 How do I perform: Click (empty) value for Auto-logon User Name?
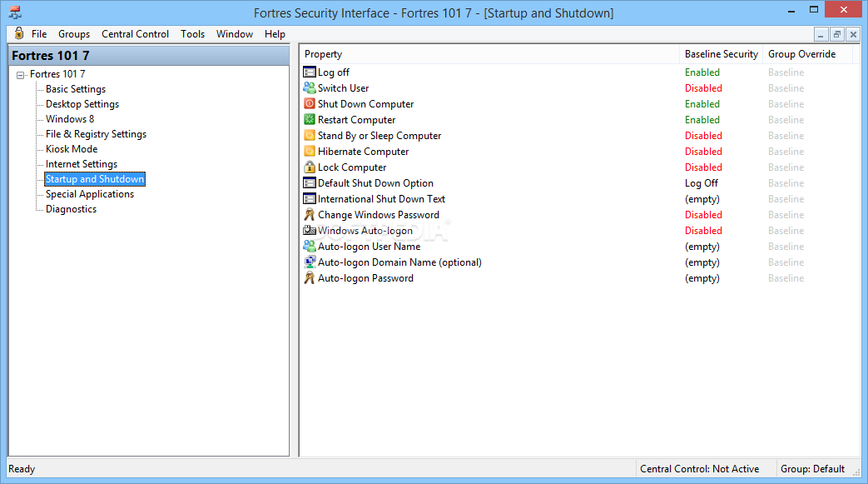coord(702,246)
